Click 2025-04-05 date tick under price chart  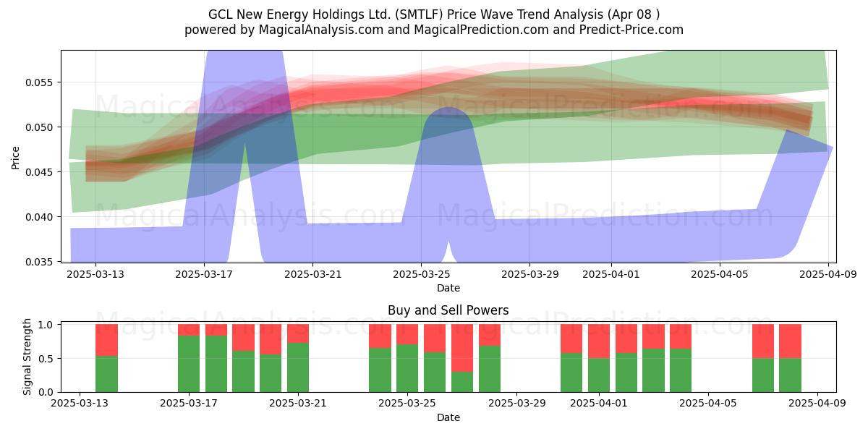(x=719, y=274)
